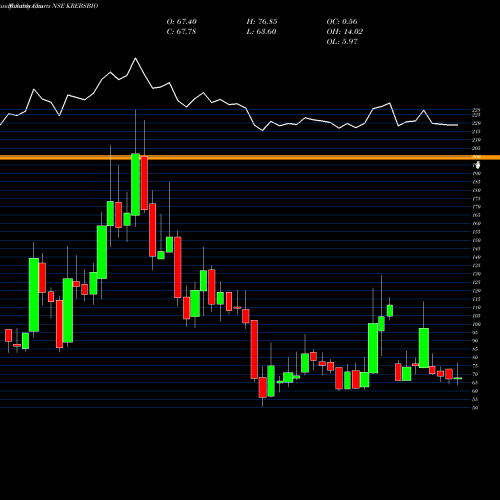Click the 205 price axis label
The height and width of the screenshot is (500, 500).
pyautogui.click(x=476, y=148)
